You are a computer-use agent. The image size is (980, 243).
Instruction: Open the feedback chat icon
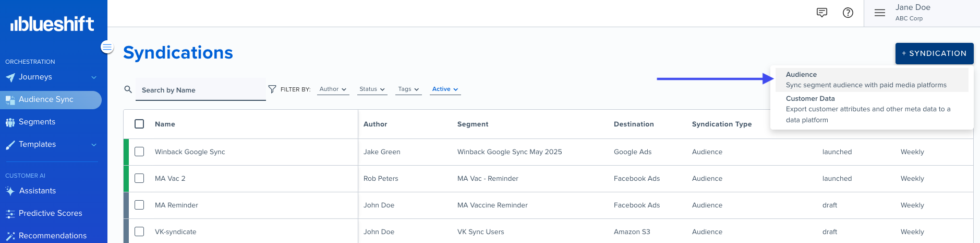pyautogui.click(x=822, y=13)
